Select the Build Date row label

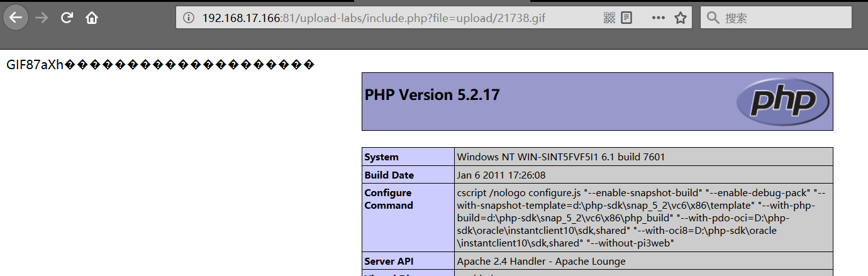(x=389, y=175)
